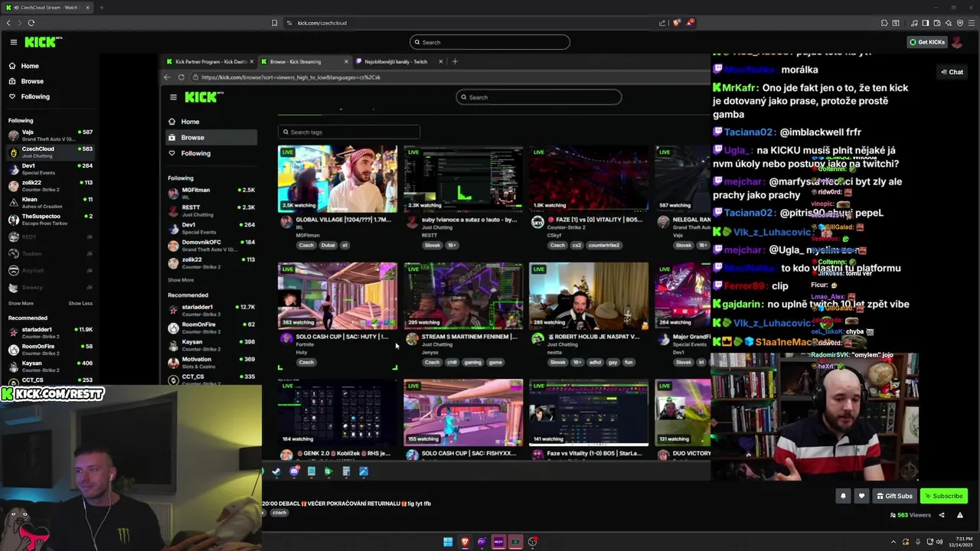Open ROBERT HOLUB JE NASPAT stream thumbnail
The image size is (980, 551).
589,295
